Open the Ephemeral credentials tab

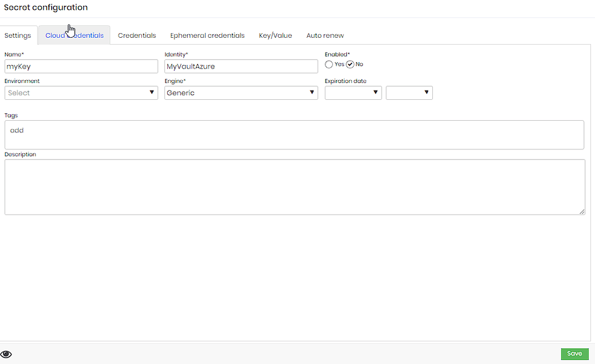click(x=207, y=35)
